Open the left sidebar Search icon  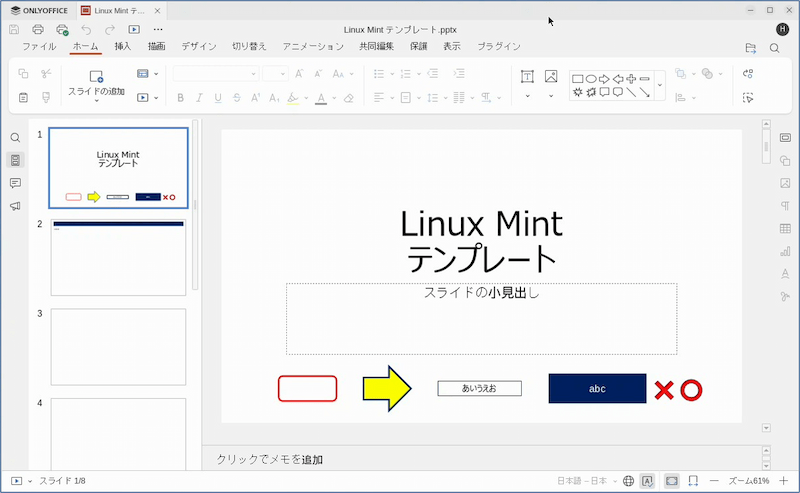(x=15, y=138)
